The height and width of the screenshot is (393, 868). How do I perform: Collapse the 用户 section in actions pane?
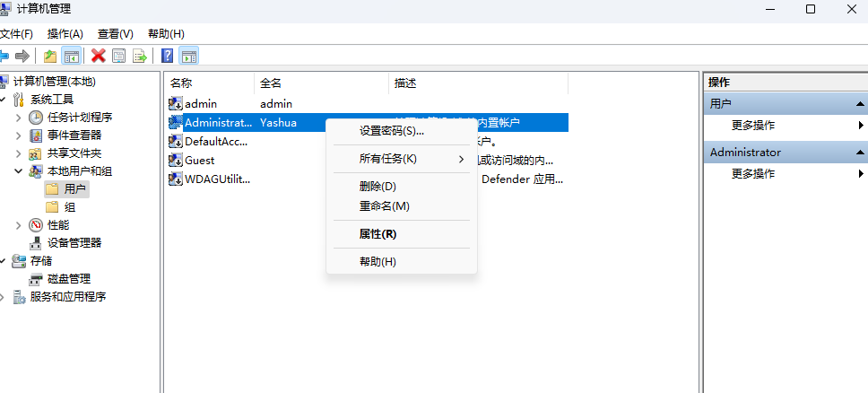859,104
